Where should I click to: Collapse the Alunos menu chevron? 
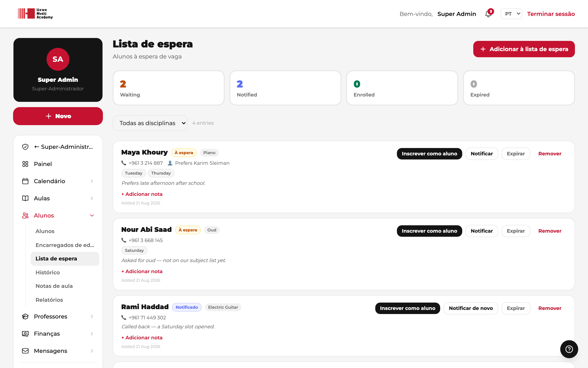coord(92,215)
